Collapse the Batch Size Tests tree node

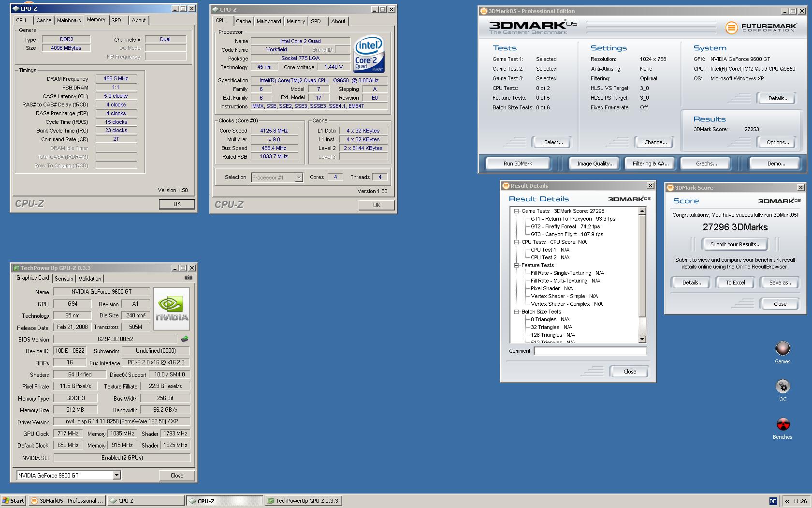[x=516, y=312]
